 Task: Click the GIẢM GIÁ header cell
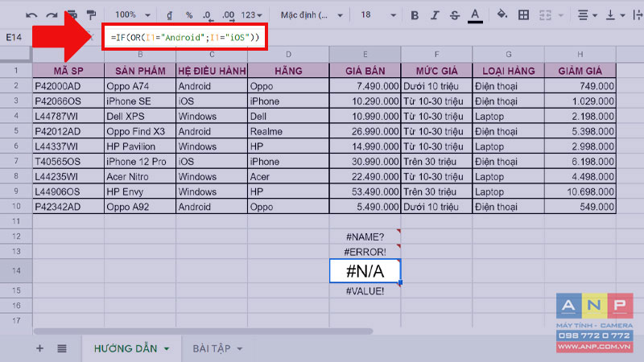tap(580, 71)
